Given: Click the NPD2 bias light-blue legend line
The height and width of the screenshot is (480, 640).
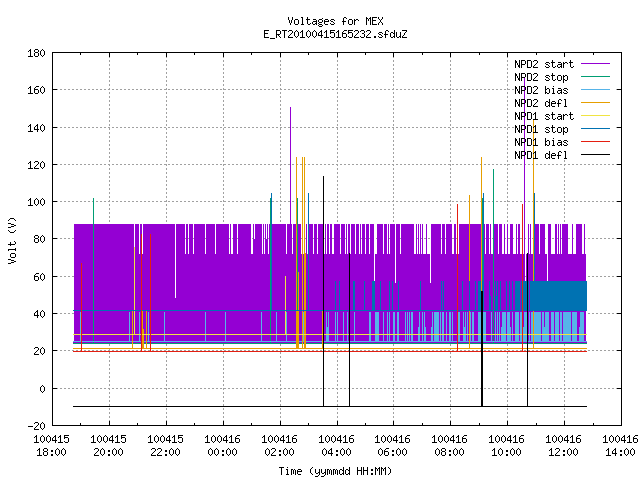Looking at the screenshot, I should (x=595, y=90).
